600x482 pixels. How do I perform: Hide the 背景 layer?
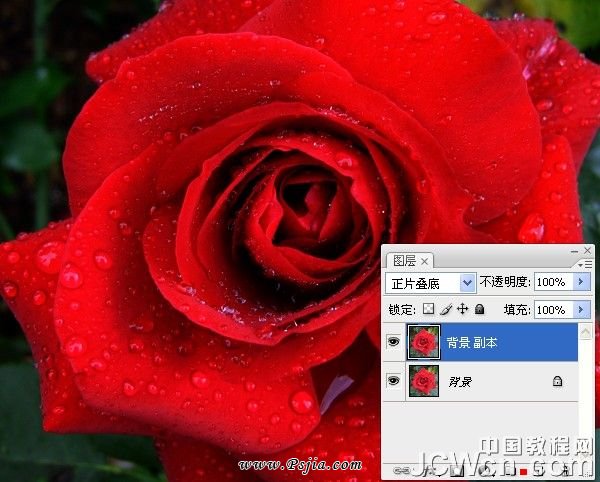pos(393,381)
